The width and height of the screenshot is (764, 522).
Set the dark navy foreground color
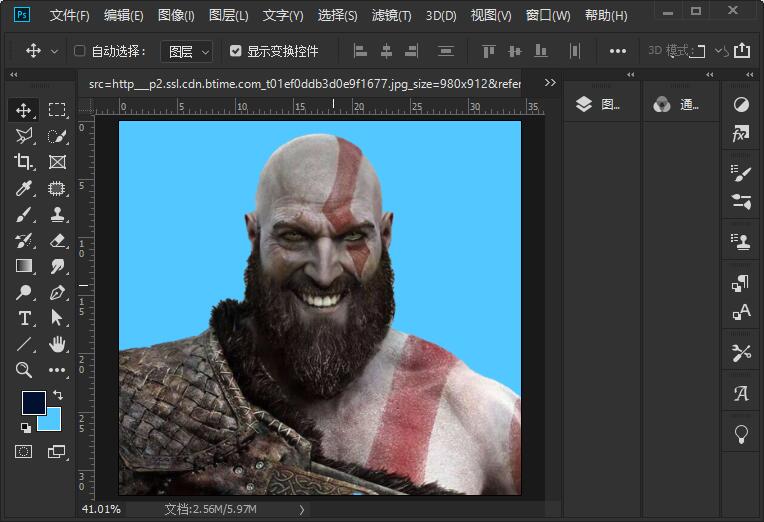tap(34, 403)
